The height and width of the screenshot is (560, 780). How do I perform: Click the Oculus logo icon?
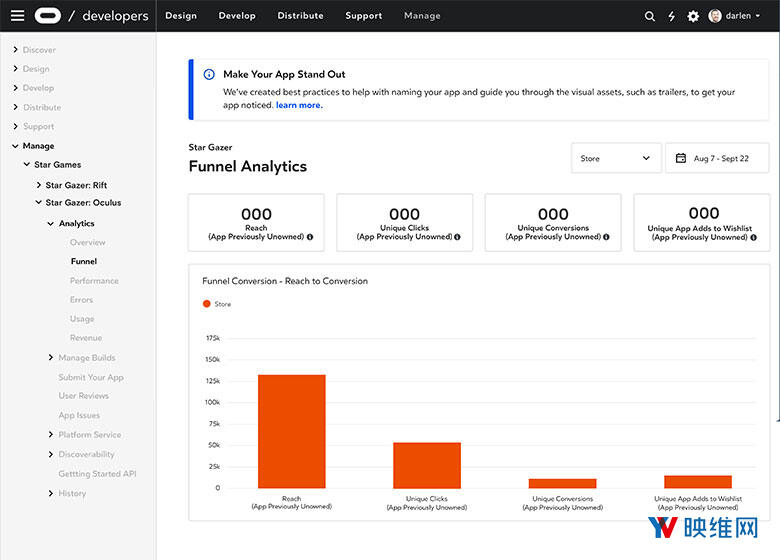[47, 16]
